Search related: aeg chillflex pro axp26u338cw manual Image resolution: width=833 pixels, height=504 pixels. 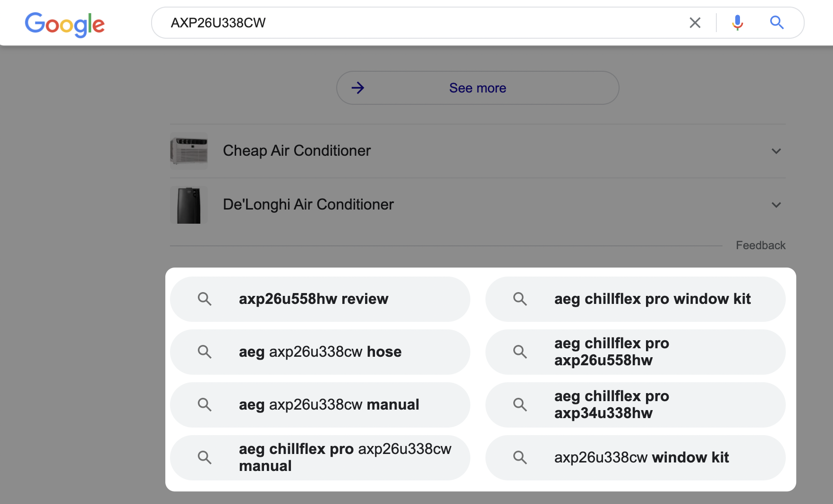click(x=320, y=458)
